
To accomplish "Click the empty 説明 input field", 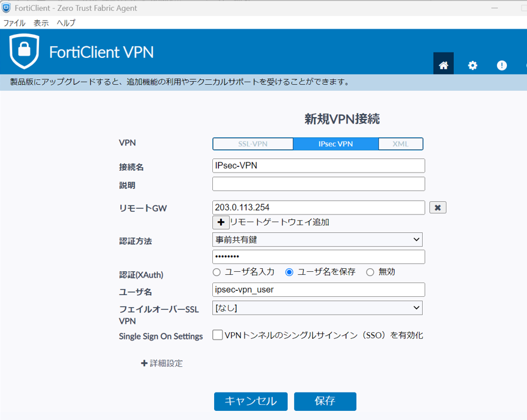I will tap(318, 184).
